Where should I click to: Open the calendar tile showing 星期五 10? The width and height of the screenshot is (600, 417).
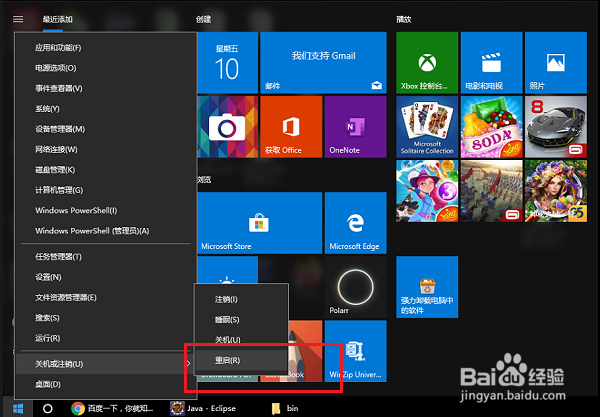(228, 63)
